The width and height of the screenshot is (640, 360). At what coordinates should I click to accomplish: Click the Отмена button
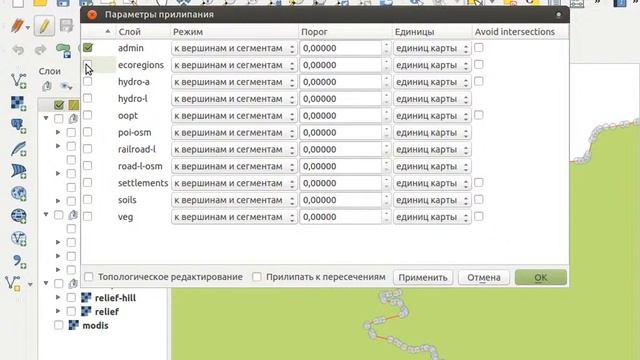pyautogui.click(x=484, y=278)
